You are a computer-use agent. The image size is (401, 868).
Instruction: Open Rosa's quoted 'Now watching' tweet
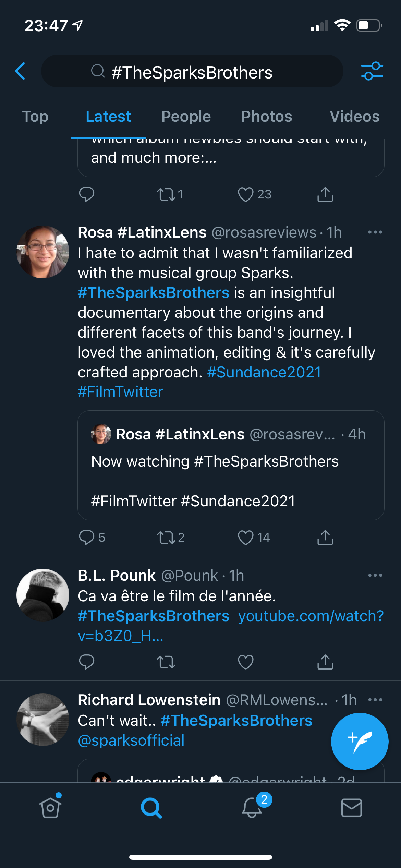coord(231,480)
